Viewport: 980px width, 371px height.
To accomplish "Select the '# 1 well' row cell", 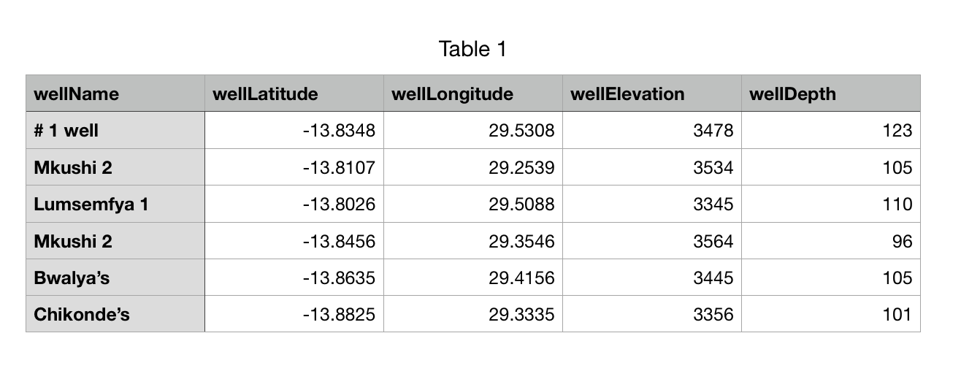I will point(115,131).
